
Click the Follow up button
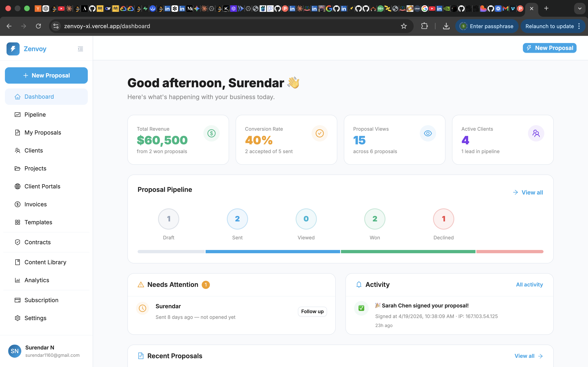[x=312, y=311]
